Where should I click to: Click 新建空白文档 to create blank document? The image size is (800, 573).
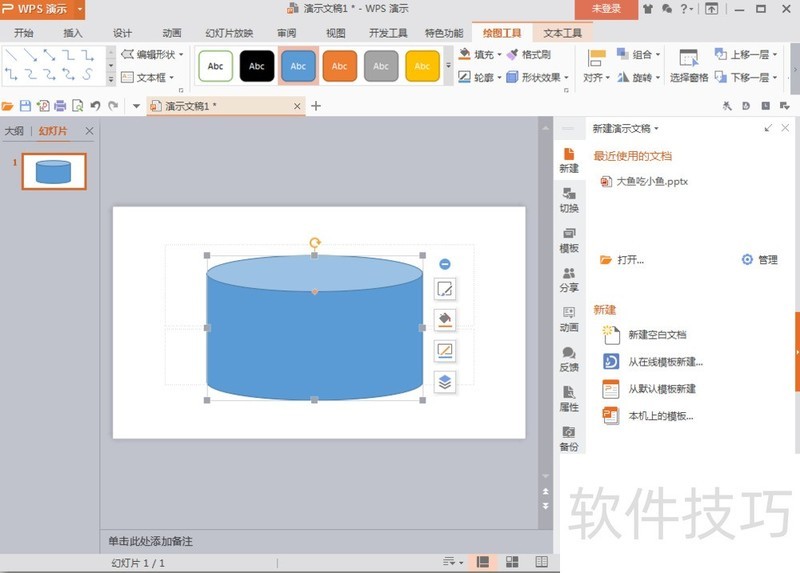(x=645, y=335)
